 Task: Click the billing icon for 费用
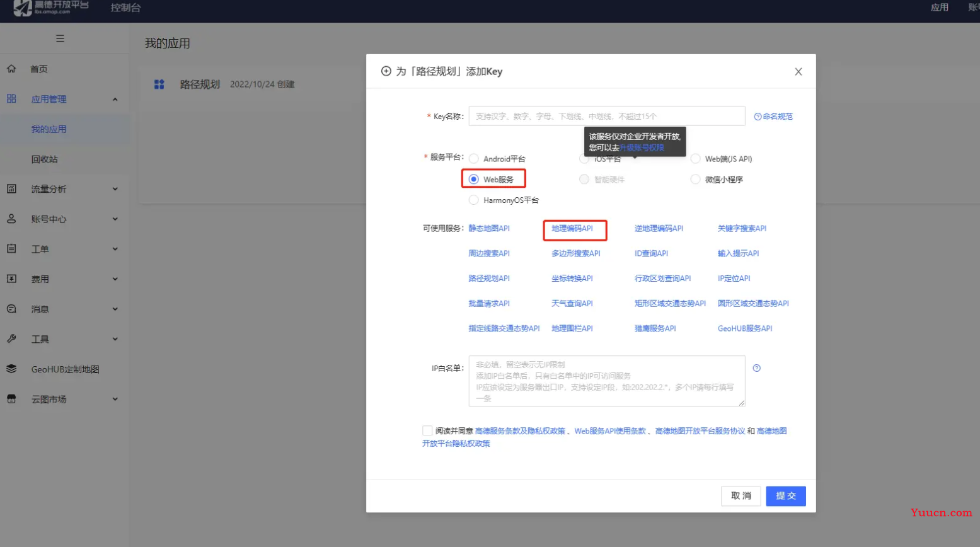coord(11,279)
